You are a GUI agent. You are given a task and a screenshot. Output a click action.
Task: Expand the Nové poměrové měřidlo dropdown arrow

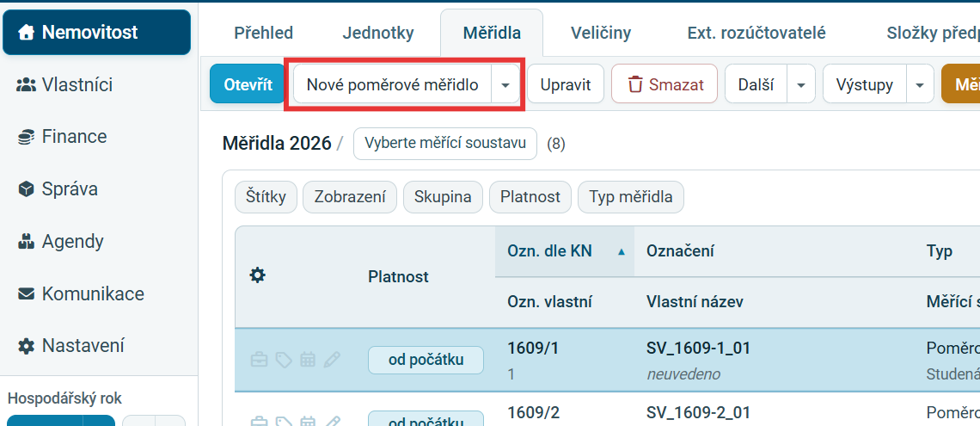[505, 84]
